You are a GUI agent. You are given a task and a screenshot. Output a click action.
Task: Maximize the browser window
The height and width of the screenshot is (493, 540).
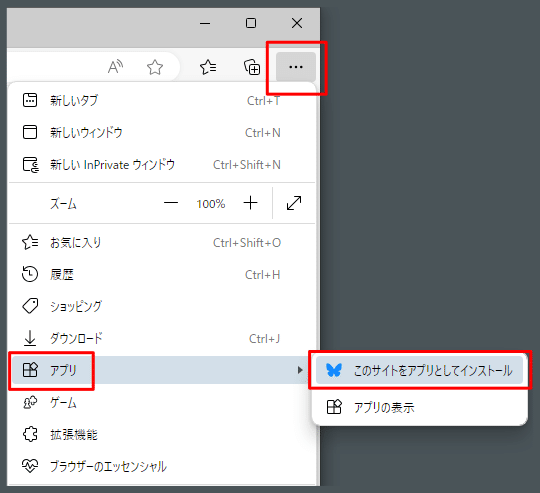[x=251, y=23]
